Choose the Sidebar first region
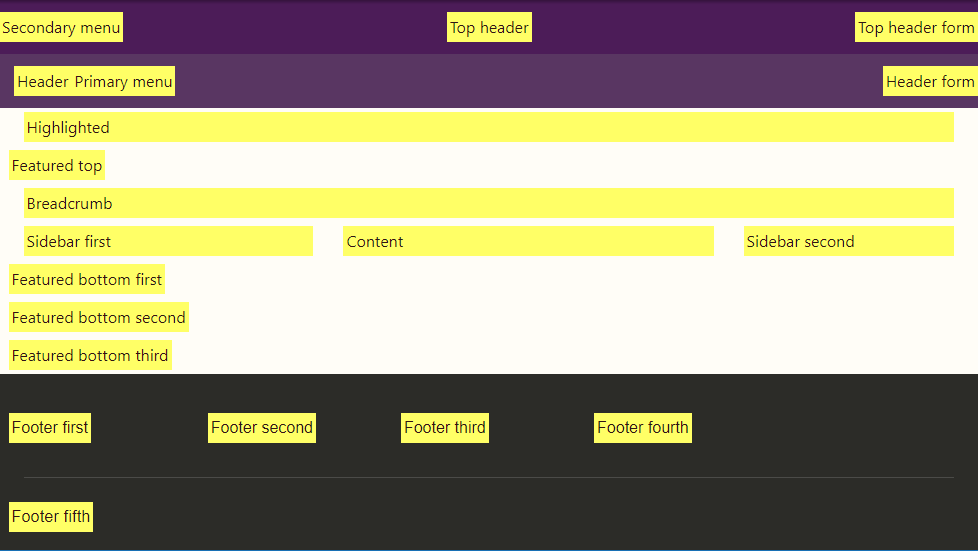The height and width of the screenshot is (551, 978). pyautogui.click(x=168, y=241)
